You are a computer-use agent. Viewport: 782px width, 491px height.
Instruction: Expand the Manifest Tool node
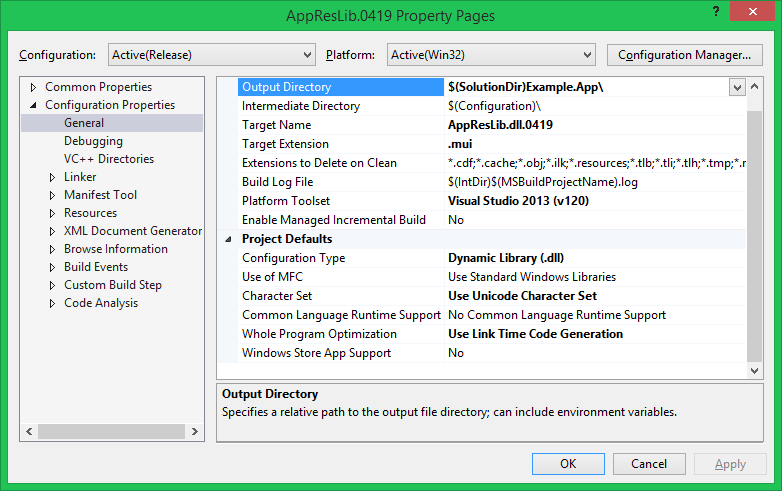(x=53, y=195)
